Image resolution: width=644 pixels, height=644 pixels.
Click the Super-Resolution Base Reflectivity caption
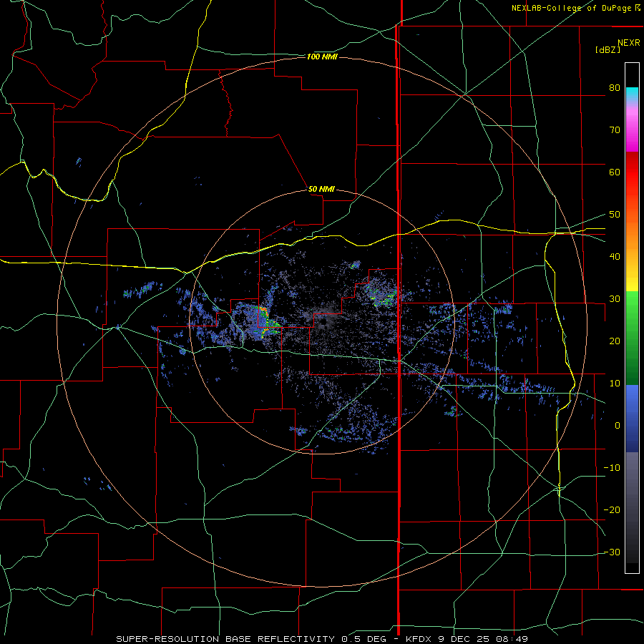click(x=322, y=639)
